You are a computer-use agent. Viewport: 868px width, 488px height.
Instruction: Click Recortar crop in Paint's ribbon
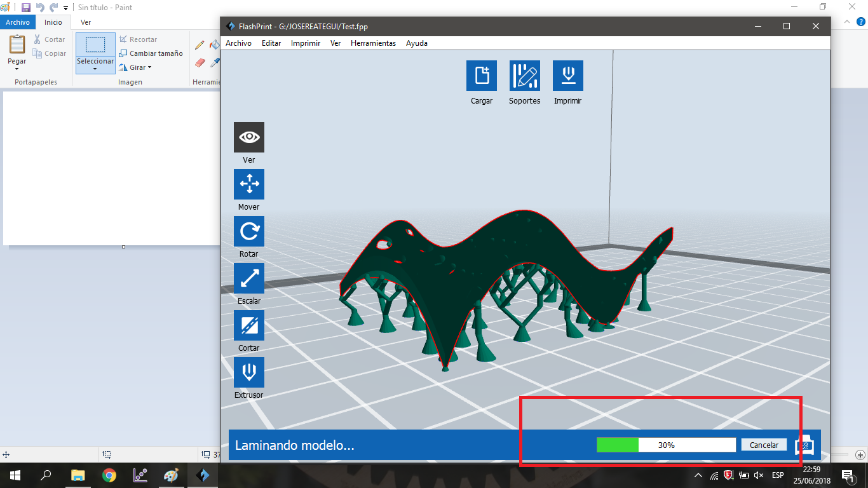click(138, 39)
